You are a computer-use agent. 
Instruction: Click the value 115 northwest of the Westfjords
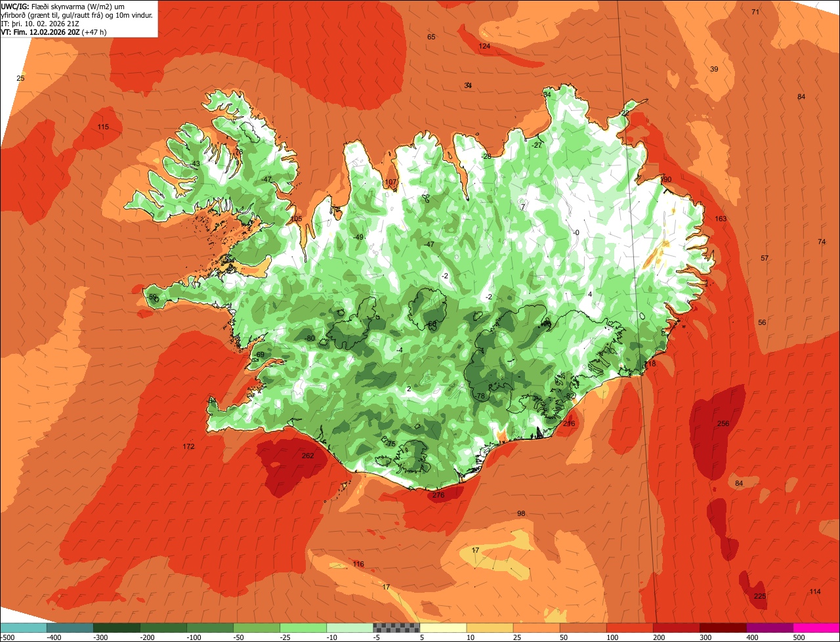coord(103,127)
